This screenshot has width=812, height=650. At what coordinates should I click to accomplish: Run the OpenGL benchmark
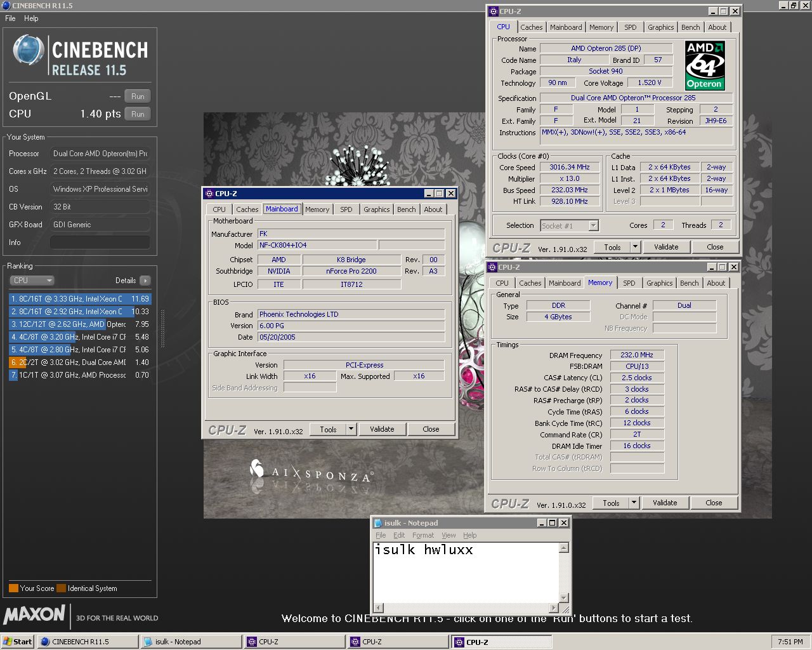[x=138, y=96]
